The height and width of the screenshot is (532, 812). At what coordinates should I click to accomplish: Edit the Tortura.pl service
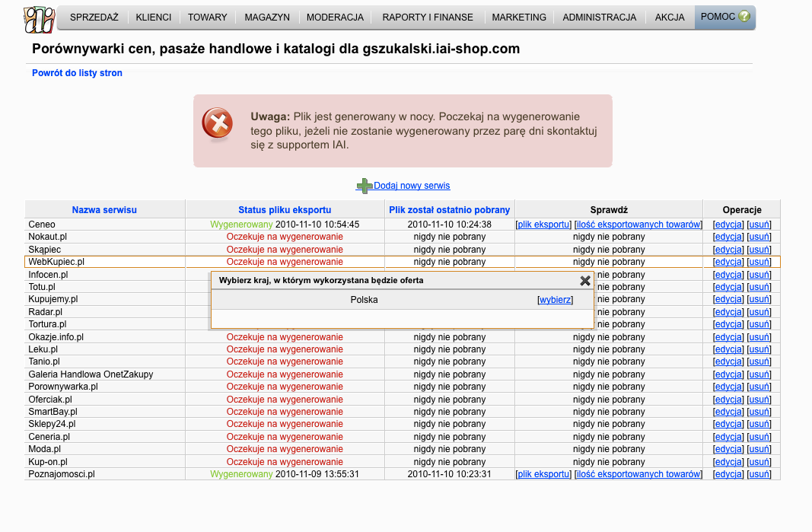(x=728, y=324)
